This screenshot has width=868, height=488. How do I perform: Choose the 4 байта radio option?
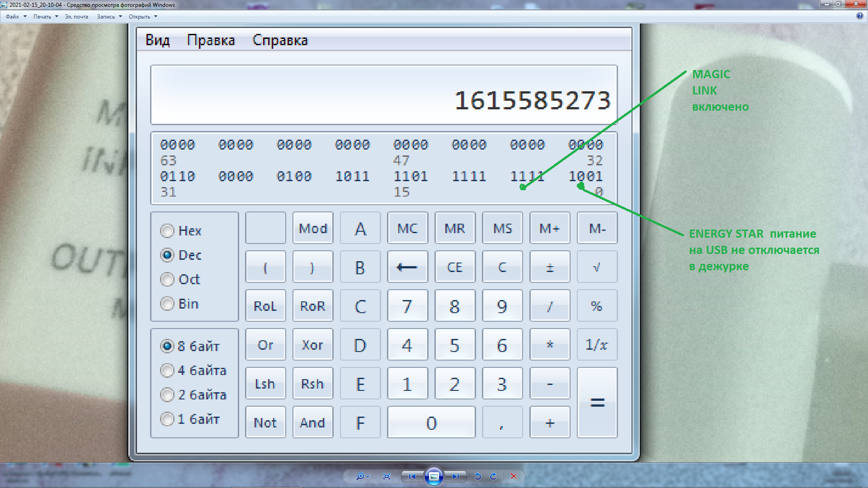click(x=167, y=371)
